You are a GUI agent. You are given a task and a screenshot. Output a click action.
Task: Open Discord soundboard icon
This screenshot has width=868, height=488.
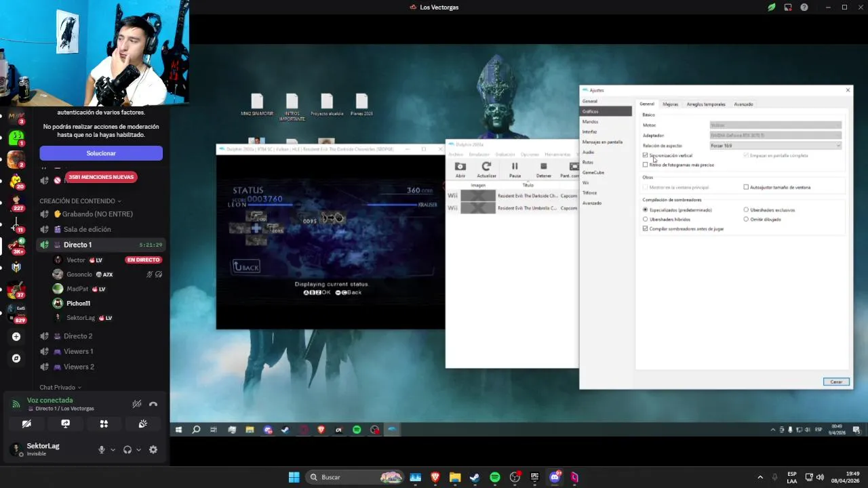coord(142,424)
